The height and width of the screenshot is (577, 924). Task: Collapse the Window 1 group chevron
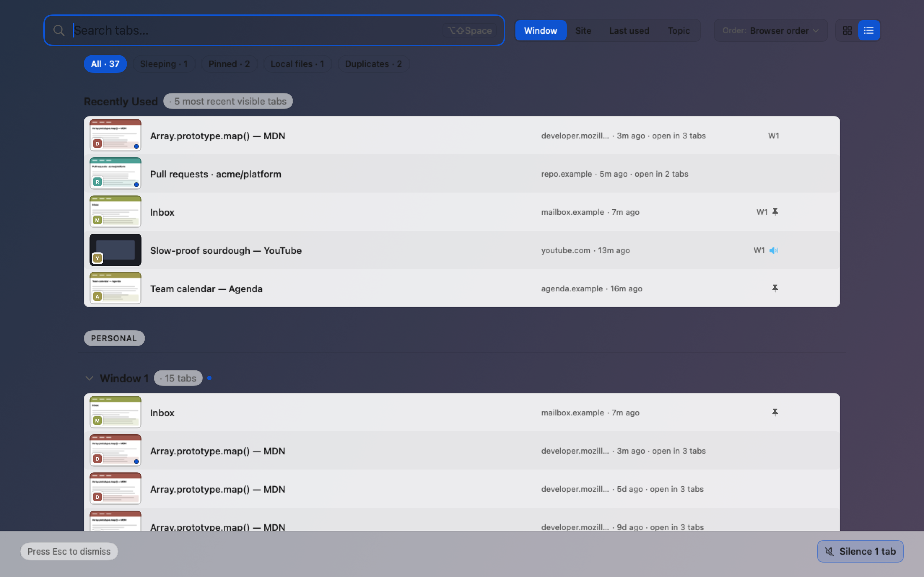click(x=90, y=378)
